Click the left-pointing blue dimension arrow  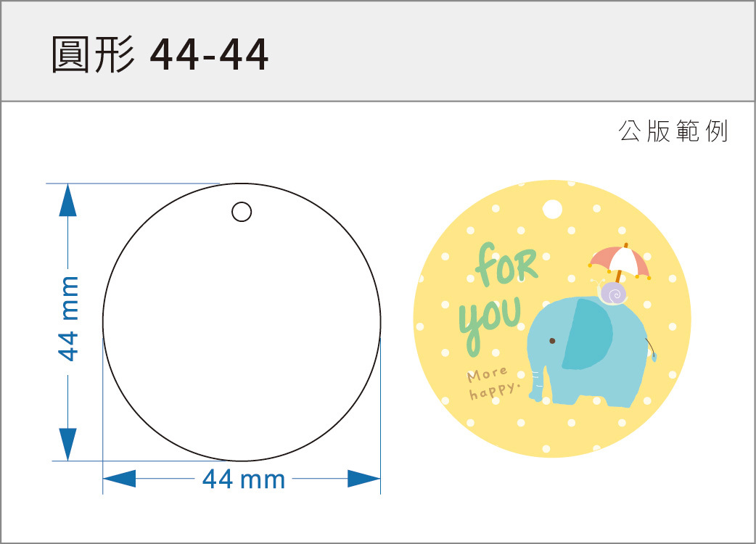coord(120,479)
